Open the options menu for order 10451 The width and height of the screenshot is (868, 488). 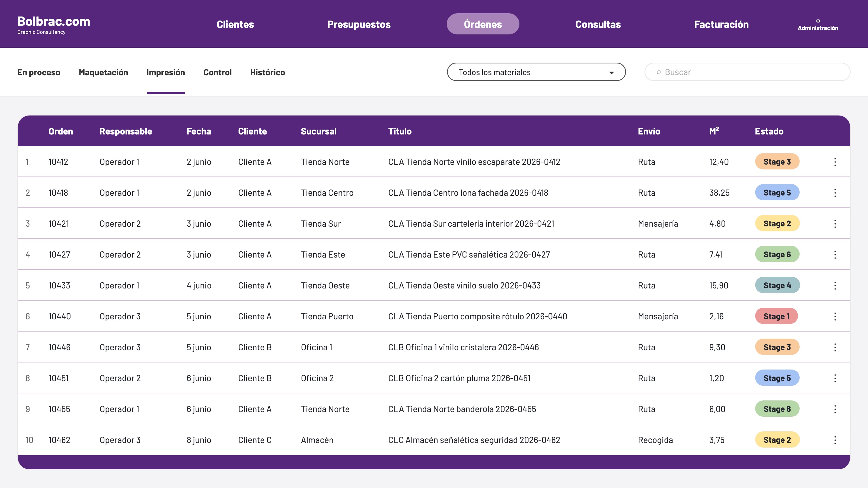(x=835, y=378)
